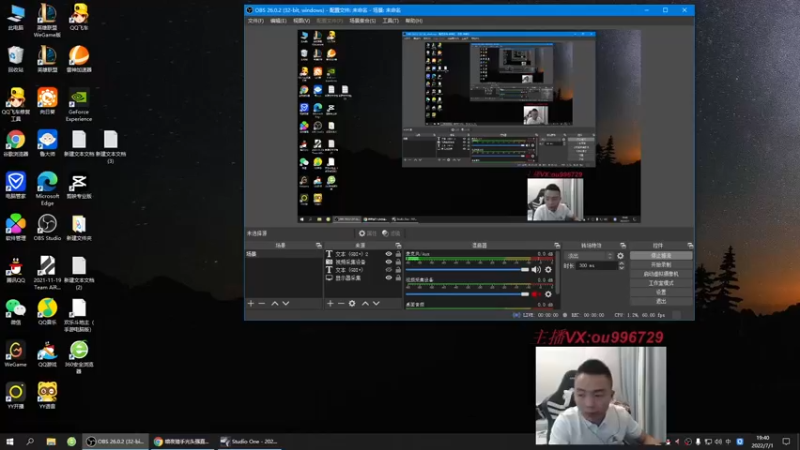Select the scene entry in scenes list
This screenshot has height=450, width=800.
tap(284, 254)
